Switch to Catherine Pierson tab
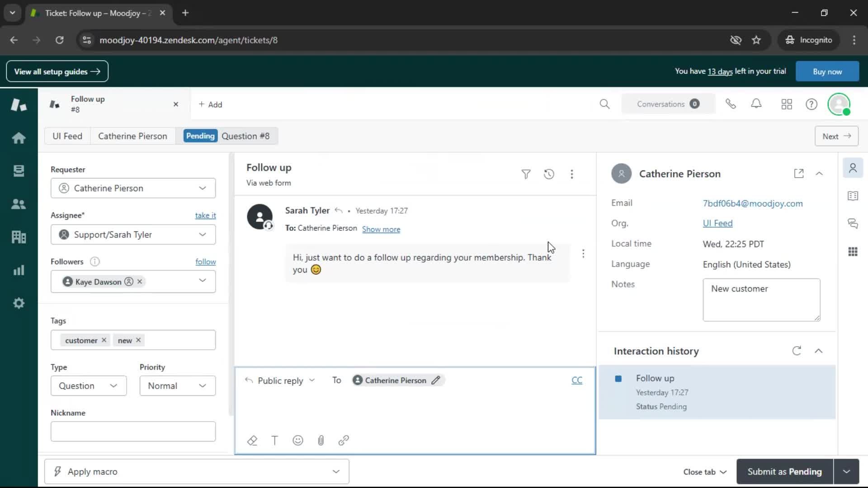 [132, 136]
